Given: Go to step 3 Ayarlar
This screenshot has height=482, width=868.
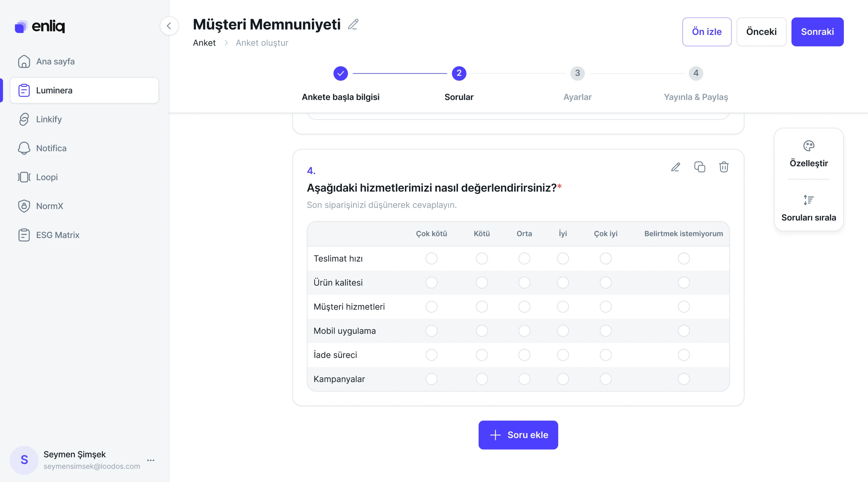Looking at the screenshot, I should (x=577, y=73).
